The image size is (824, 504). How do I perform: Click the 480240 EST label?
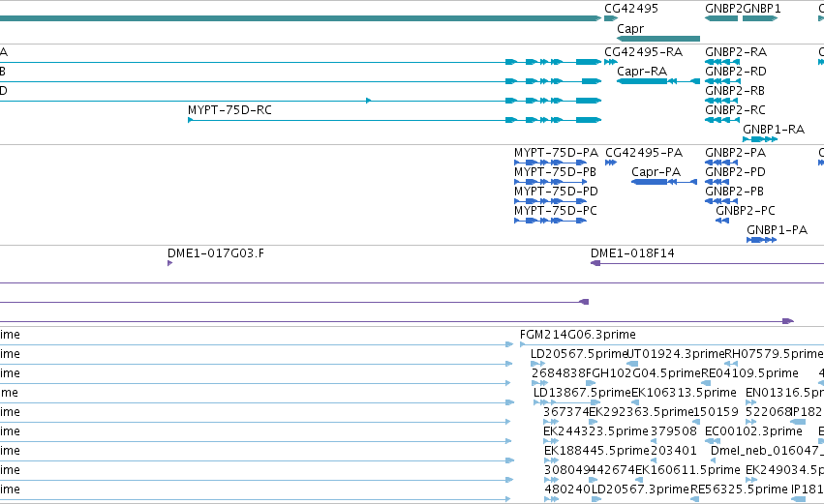point(567,489)
